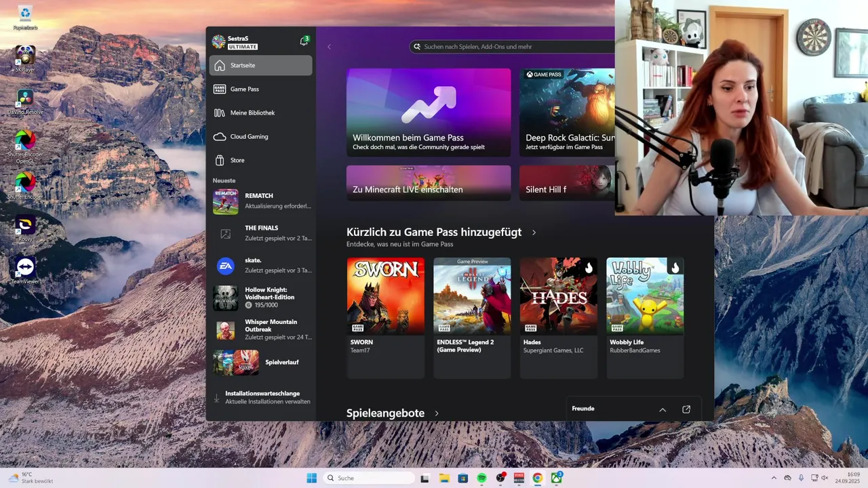The height and width of the screenshot is (488, 868).
Task: Select the 5KPlayer desktop shortcut
Action: 25,59
